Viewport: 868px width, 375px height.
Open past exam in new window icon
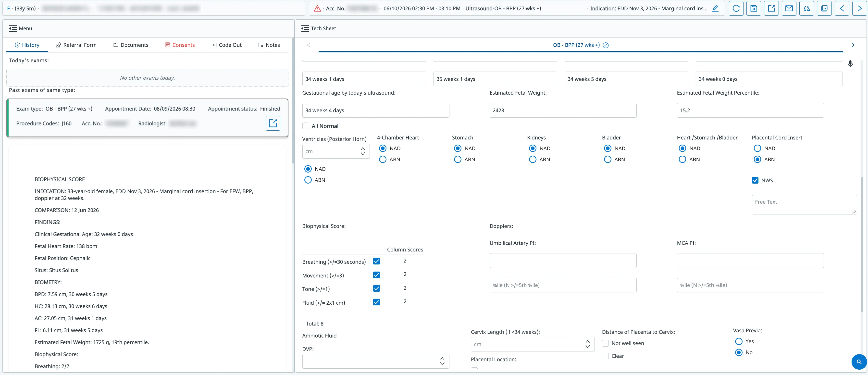coord(273,123)
